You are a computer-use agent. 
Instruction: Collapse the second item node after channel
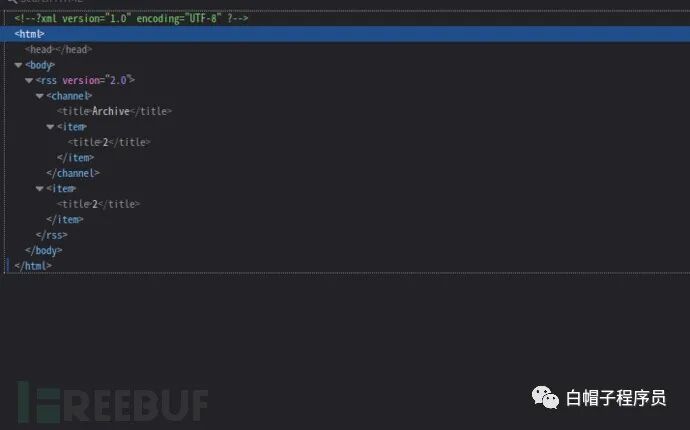click(40, 189)
